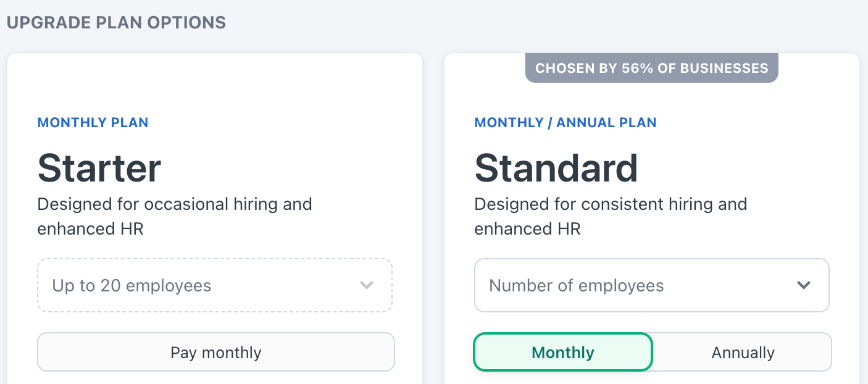This screenshot has height=384, width=868.
Task: Expand the Number of employees selector
Action: (x=651, y=285)
